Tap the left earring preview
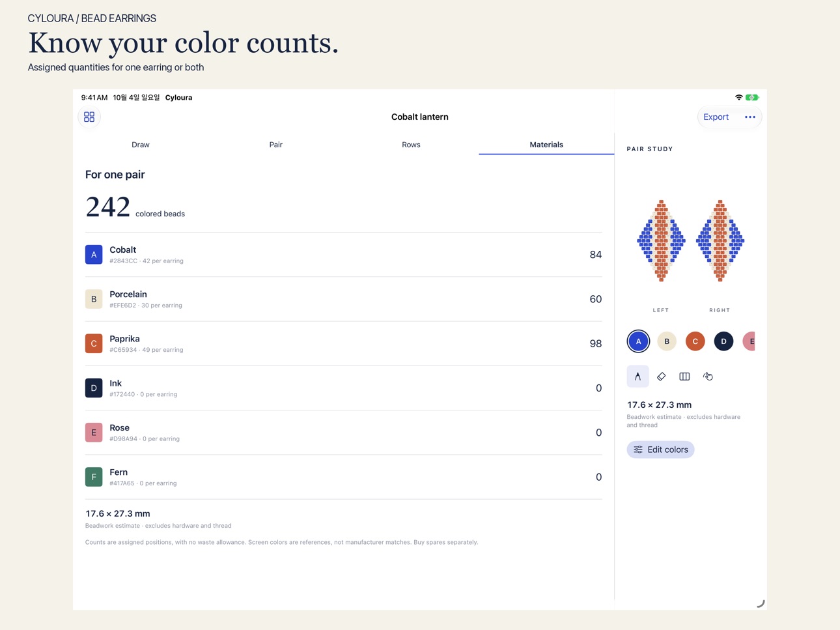The width and height of the screenshot is (840, 630). [661, 241]
